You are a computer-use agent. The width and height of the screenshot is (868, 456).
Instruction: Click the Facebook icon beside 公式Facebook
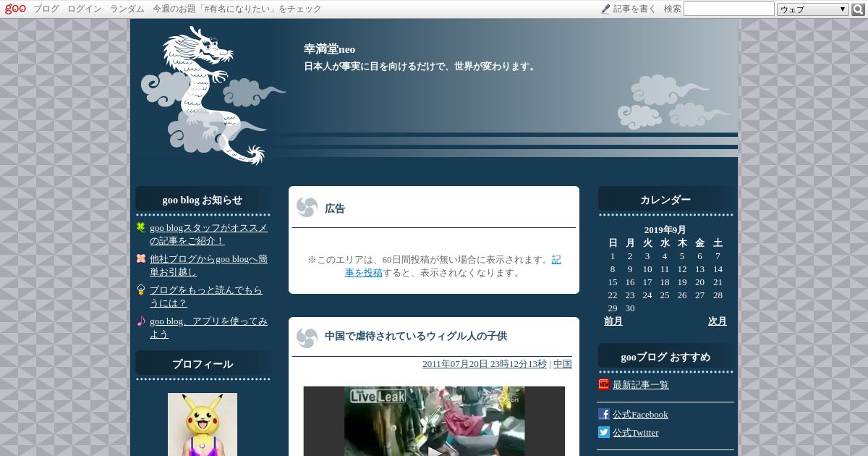point(604,414)
